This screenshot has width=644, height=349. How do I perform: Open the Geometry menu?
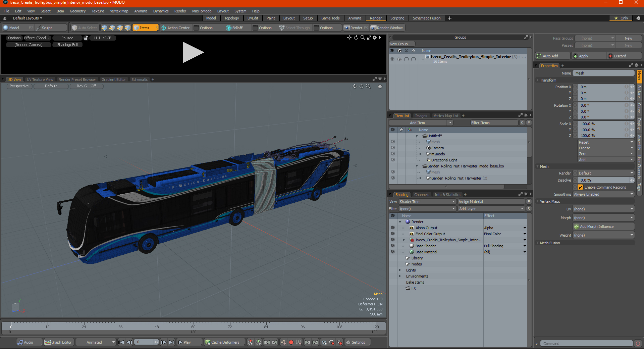coord(77,11)
